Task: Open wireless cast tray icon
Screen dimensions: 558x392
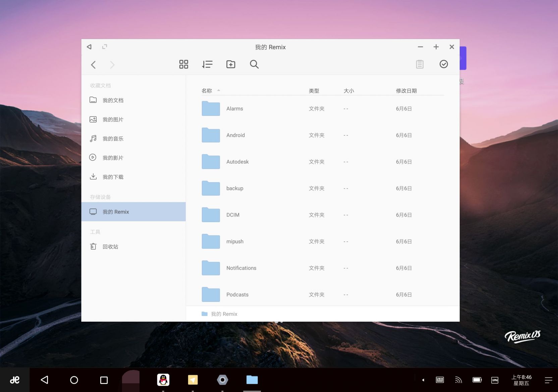Action: click(458, 380)
